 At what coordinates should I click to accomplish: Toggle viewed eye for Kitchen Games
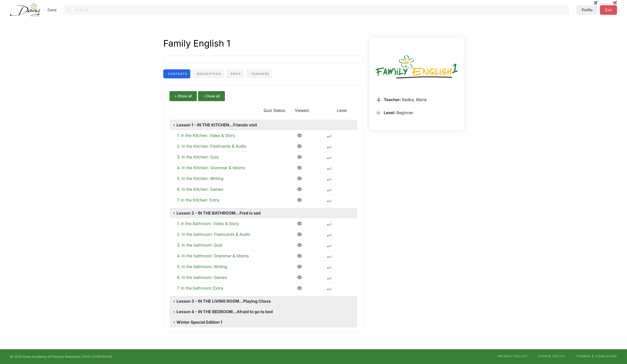click(x=299, y=189)
